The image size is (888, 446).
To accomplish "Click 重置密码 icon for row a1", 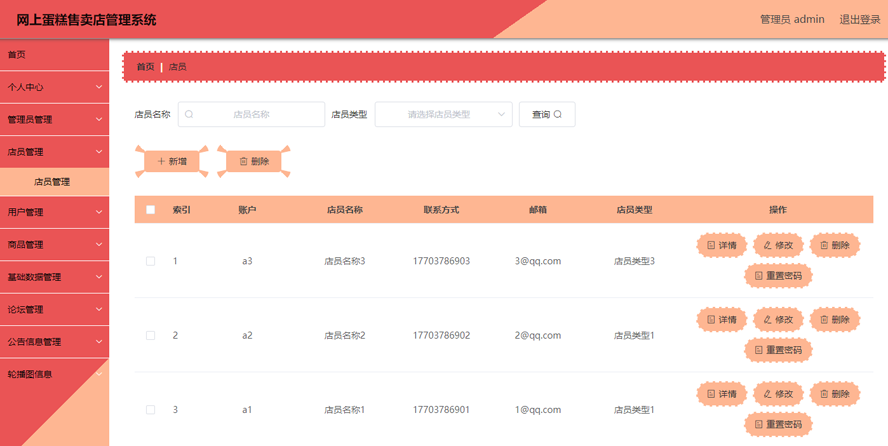I will point(759,424).
